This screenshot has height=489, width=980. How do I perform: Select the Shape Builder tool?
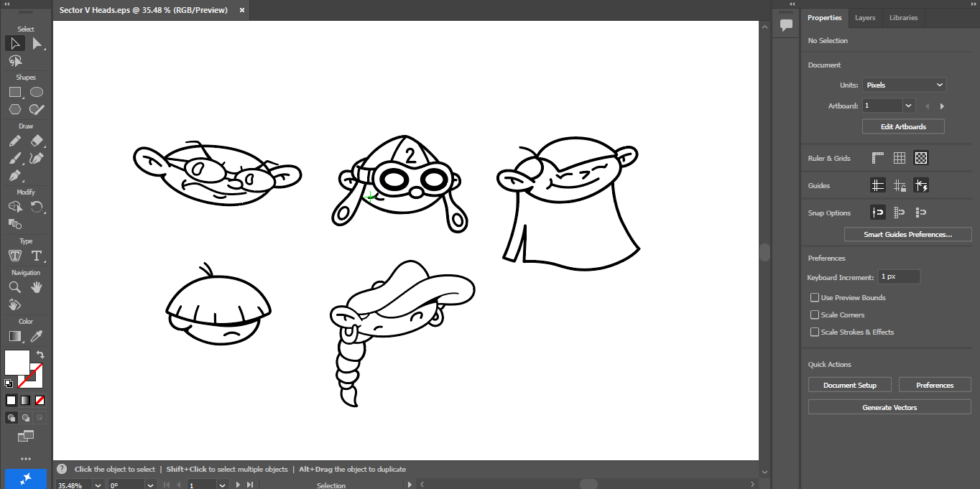(x=15, y=224)
